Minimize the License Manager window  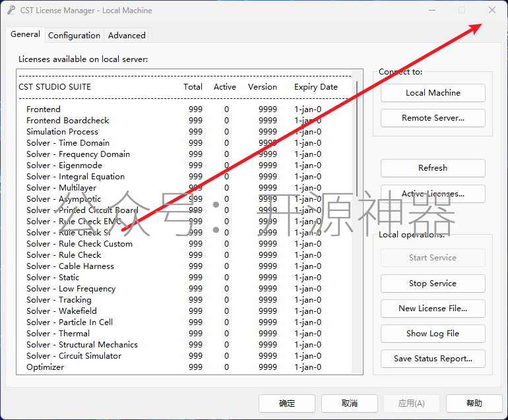tap(432, 11)
